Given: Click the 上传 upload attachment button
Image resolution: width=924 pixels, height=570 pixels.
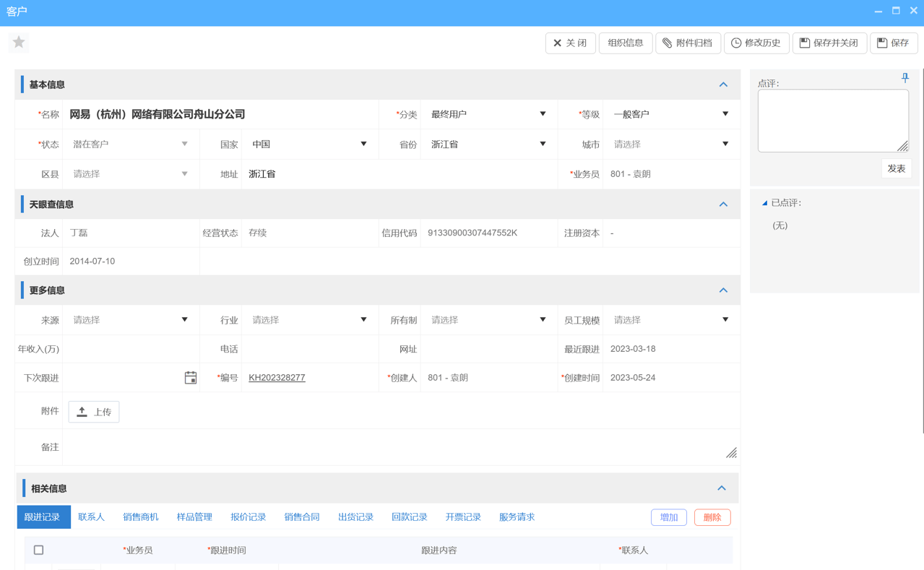Looking at the screenshot, I should point(93,412).
